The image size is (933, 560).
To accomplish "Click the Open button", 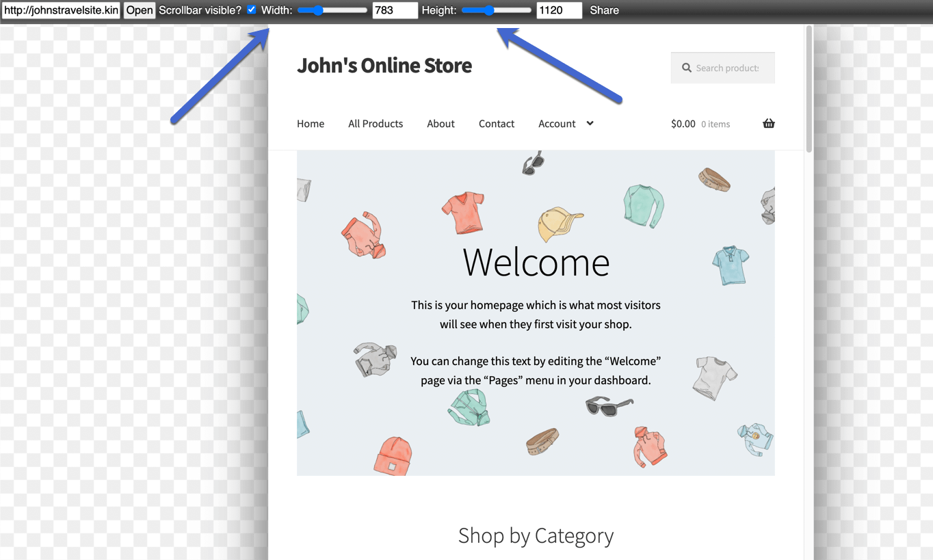I will (x=140, y=10).
